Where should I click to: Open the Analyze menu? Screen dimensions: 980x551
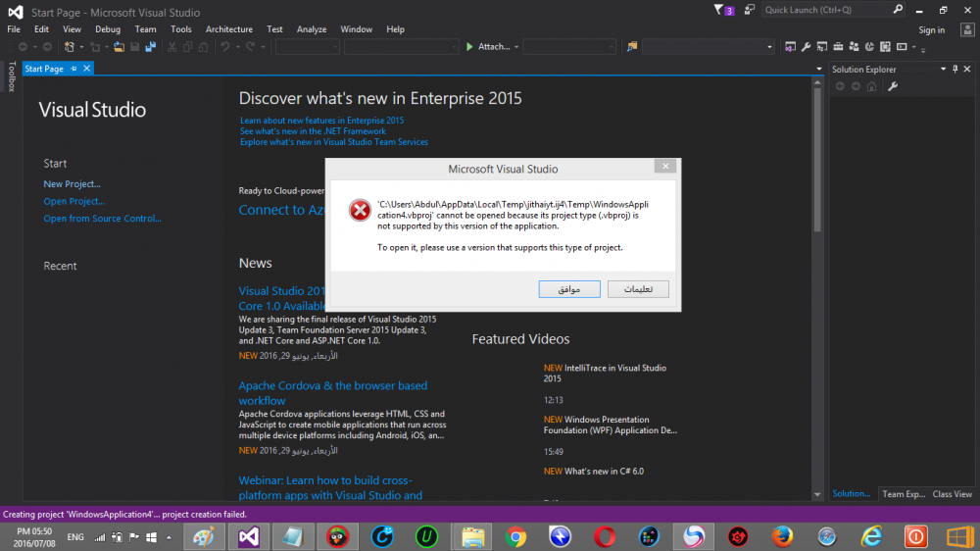pos(312,29)
